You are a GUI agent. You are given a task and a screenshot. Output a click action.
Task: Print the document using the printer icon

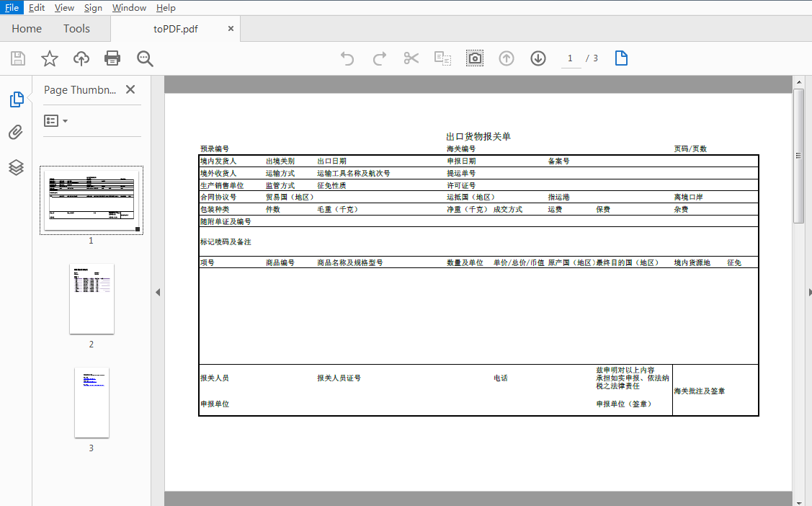pyautogui.click(x=112, y=58)
